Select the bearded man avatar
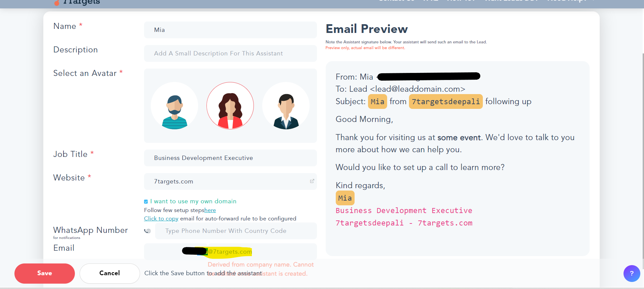The height and width of the screenshot is (289, 644). (174, 106)
